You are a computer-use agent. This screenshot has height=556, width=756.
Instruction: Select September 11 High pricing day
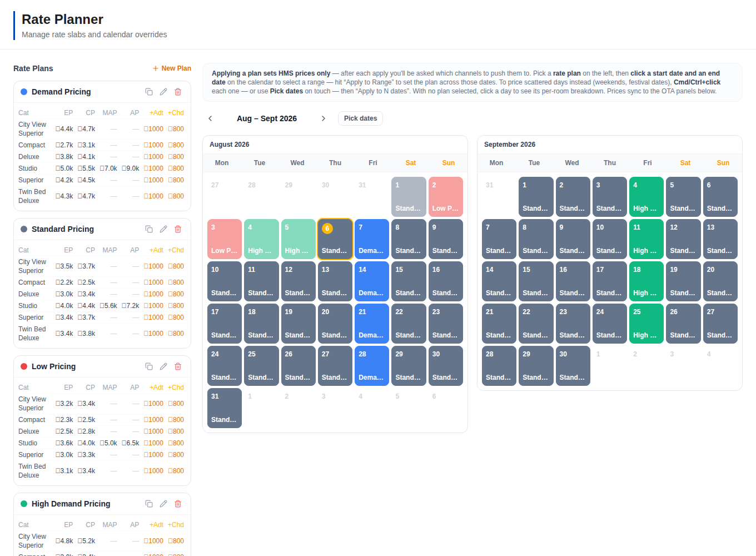(x=646, y=239)
